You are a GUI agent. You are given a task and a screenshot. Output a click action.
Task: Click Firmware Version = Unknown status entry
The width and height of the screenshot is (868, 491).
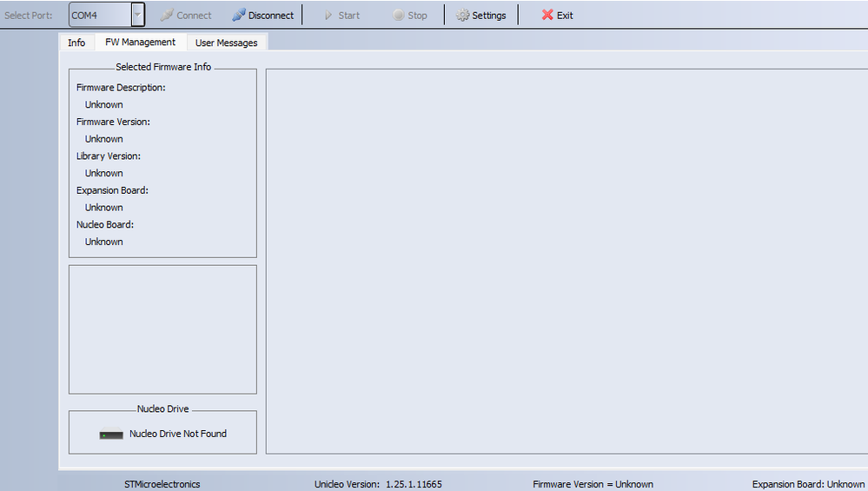(x=593, y=484)
